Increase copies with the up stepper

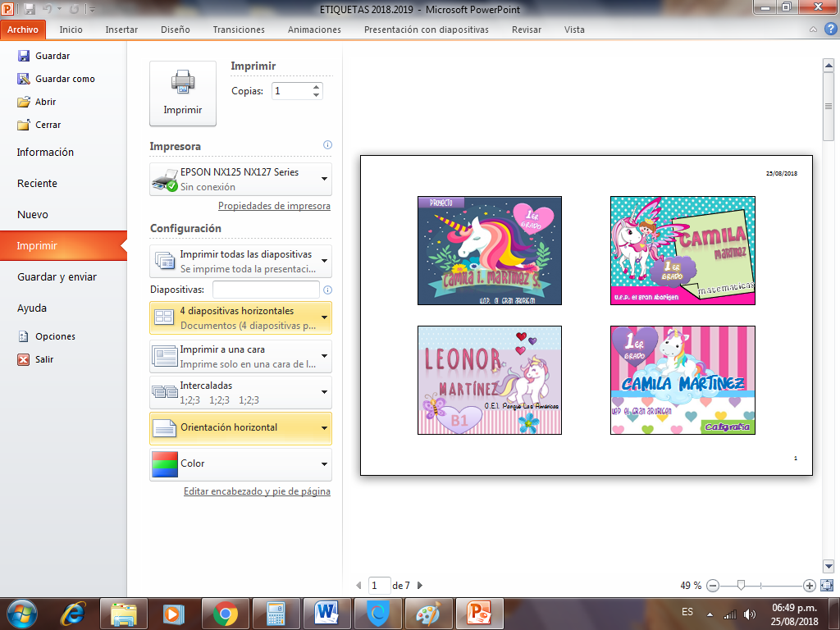(317, 87)
